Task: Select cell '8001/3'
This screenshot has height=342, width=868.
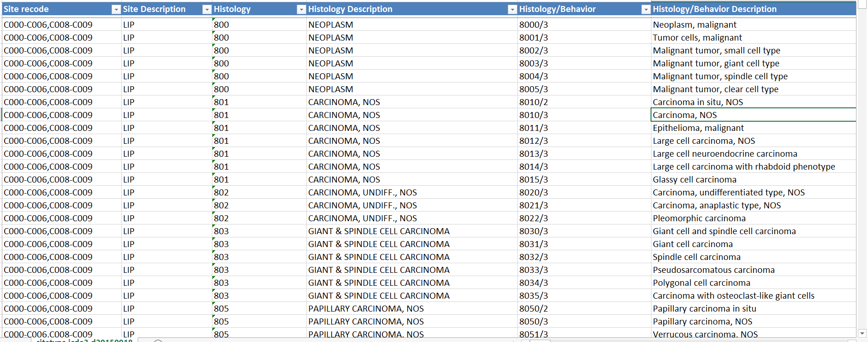Action: tap(584, 37)
